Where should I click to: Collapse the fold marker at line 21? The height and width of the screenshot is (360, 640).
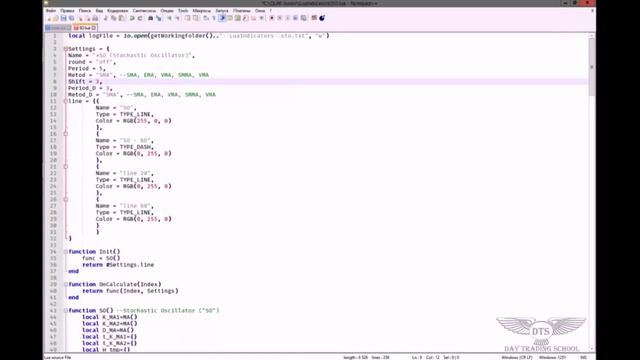[66, 167]
